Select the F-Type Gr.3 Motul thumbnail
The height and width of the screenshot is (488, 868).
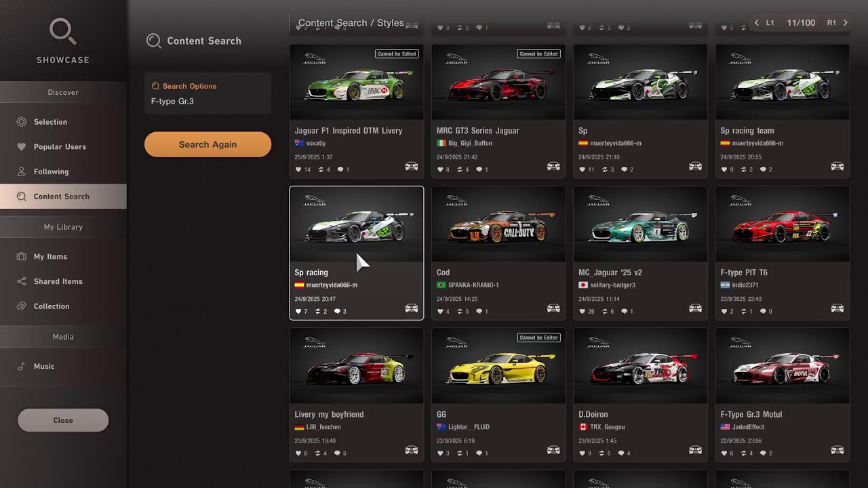[783, 366]
